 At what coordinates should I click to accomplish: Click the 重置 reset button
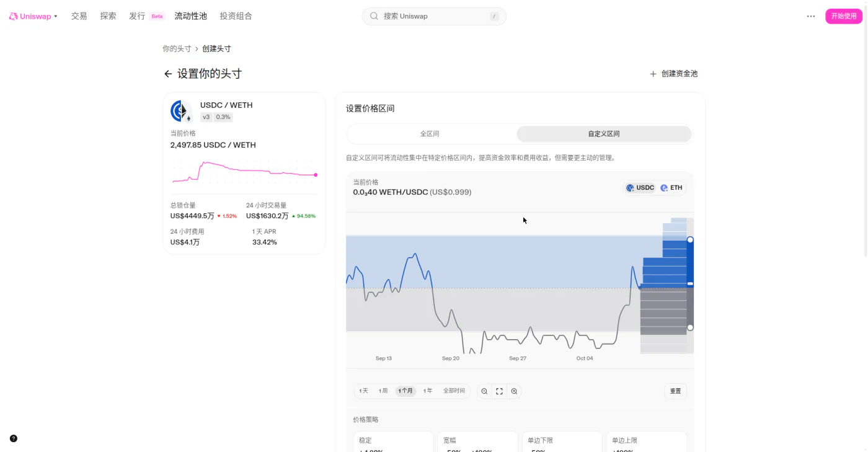pos(675,391)
